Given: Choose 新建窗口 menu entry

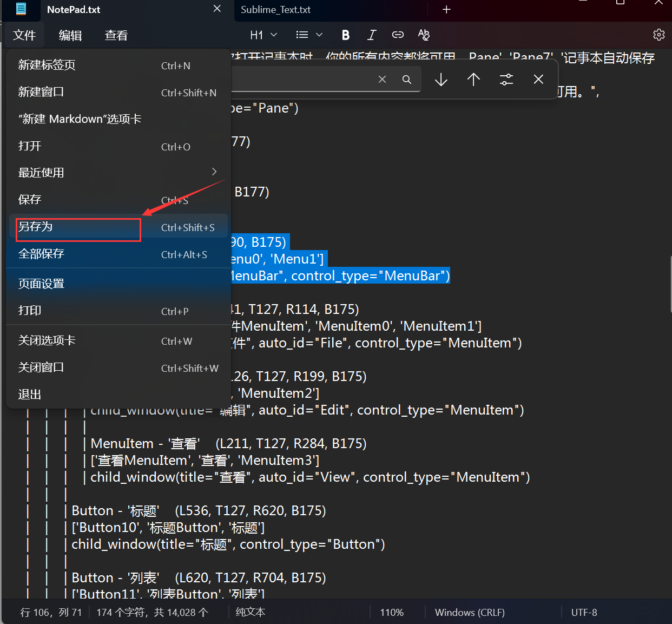Looking at the screenshot, I should point(118,93).
